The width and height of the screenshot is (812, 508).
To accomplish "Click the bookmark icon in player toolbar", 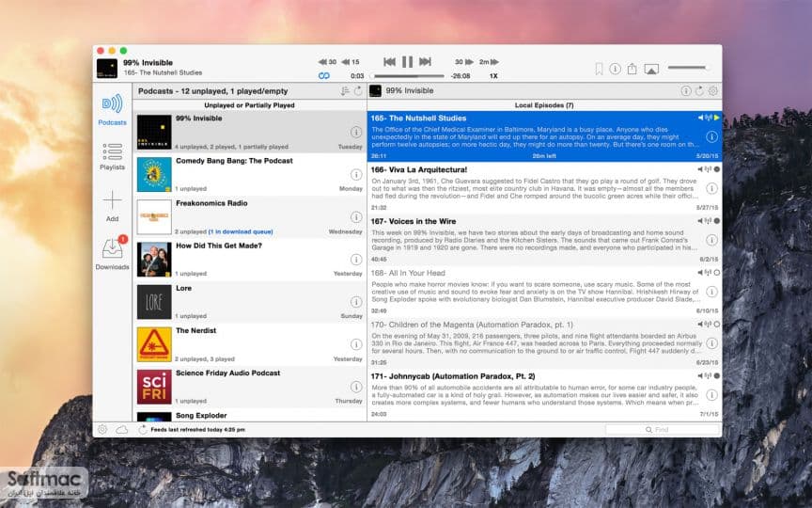I will pyautogui.click(x=599, y=69).
